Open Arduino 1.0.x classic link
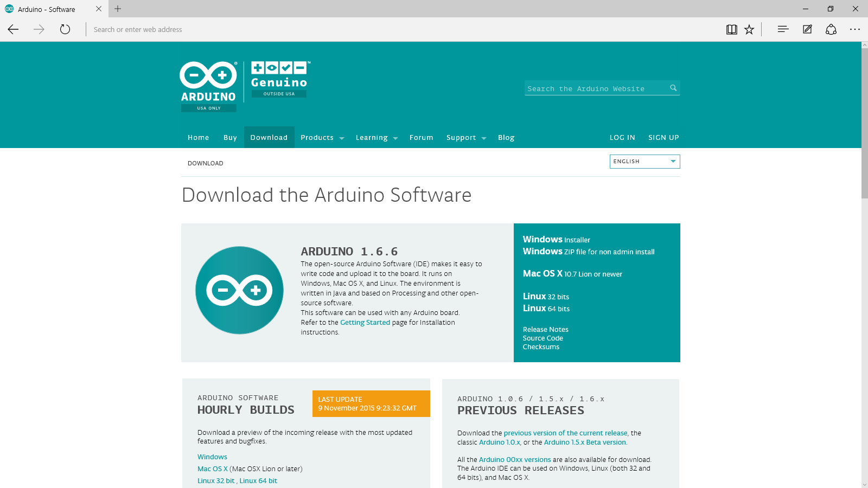Screen dimensions: 868x488 point(499,442)
